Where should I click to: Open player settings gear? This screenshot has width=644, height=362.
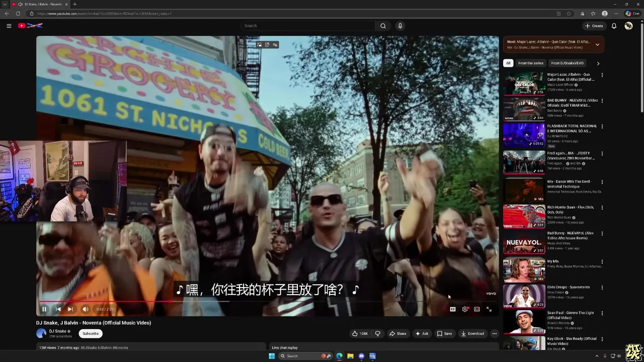(465, 309)
